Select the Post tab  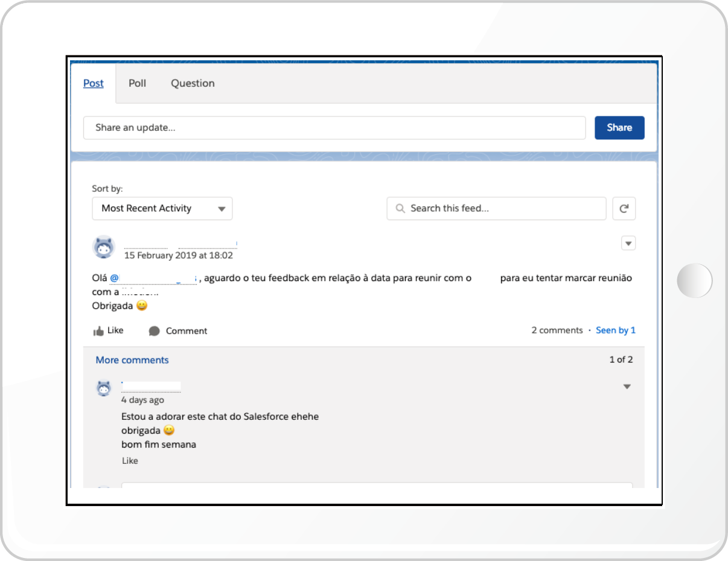point(94,83)
